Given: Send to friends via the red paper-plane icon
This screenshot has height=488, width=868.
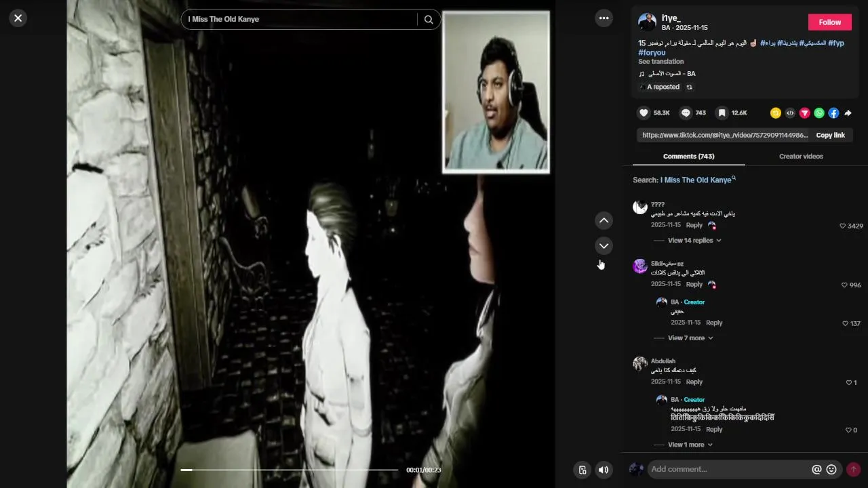Looking at the screenshot, I should (x=805, y=113).
